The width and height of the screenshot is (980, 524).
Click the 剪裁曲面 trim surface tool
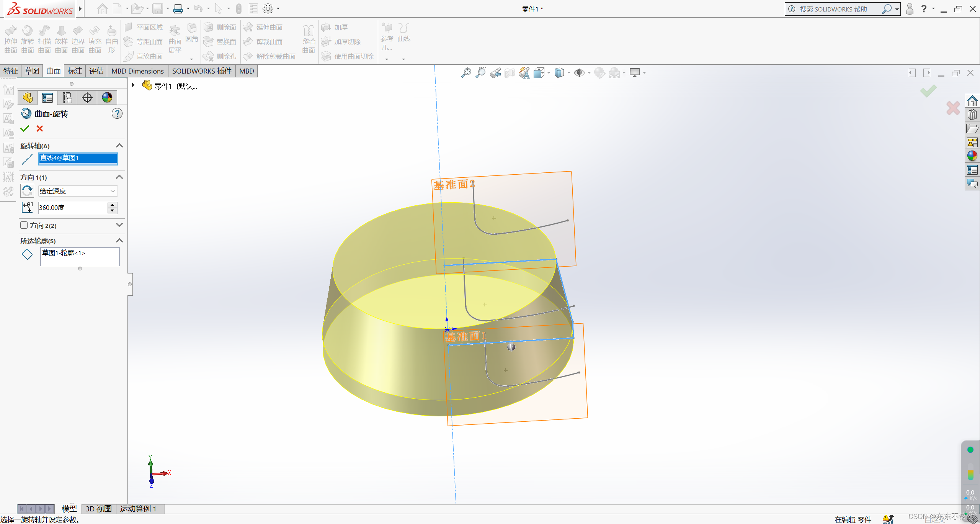pyautogui.click(x=263, y=42)
